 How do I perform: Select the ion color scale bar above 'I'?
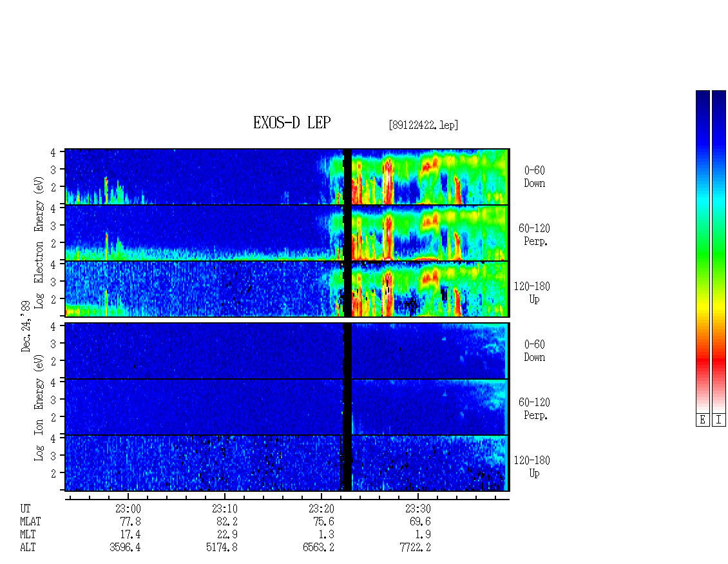click(719, 251)
